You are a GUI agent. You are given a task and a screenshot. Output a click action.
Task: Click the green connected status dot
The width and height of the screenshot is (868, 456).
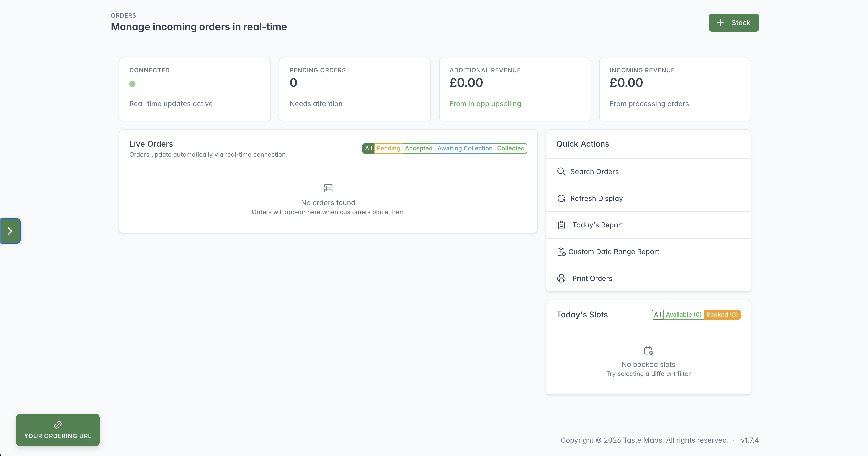tap(132, 84)
